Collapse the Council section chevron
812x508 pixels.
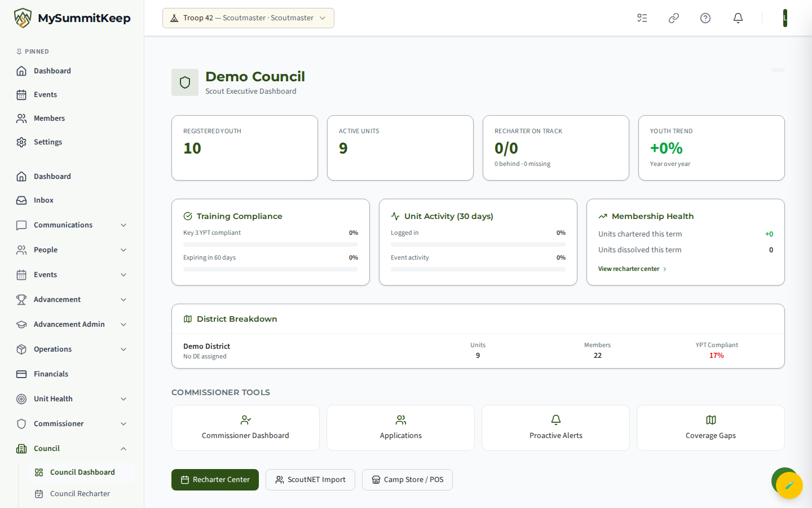(123, 449)
